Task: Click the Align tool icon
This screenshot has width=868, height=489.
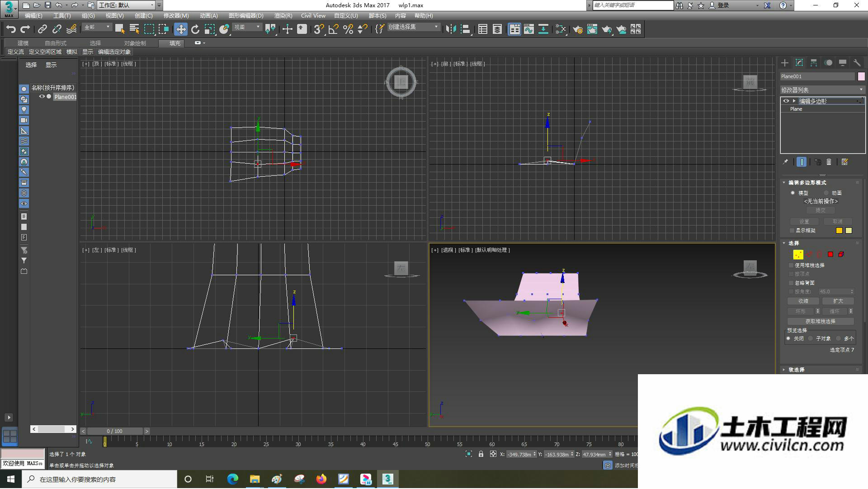Action: (466, 29)
